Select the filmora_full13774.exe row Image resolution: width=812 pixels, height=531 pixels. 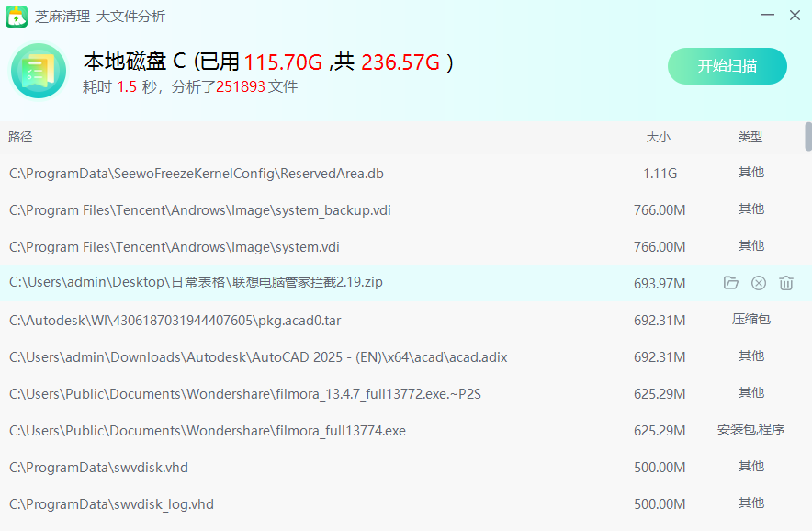coord(208,430)
